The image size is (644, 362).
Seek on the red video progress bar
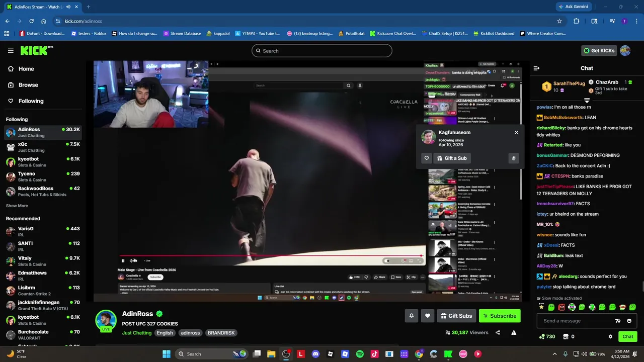click(272, 255)
